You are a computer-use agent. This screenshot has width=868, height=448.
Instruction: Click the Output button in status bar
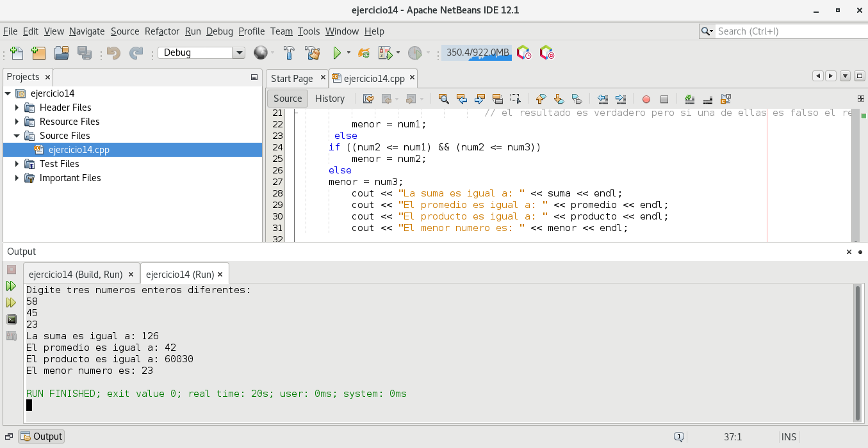[x=42, y=436]
